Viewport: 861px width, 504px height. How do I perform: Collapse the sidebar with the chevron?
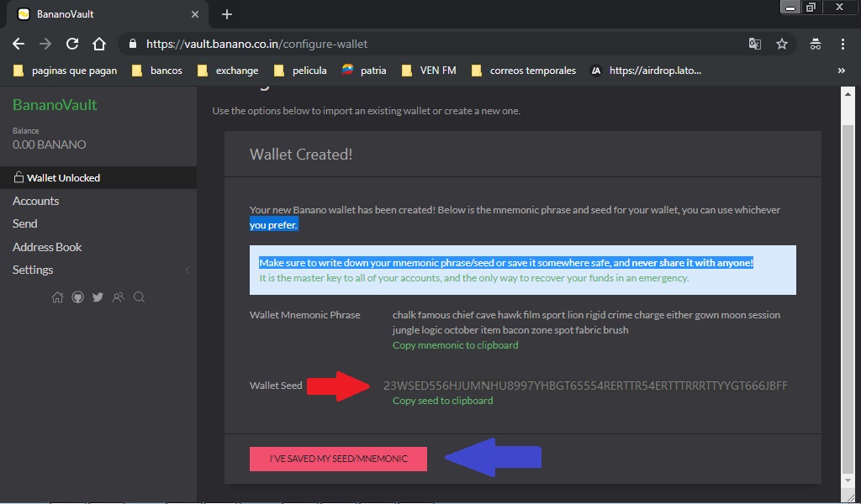pos(188,270)
